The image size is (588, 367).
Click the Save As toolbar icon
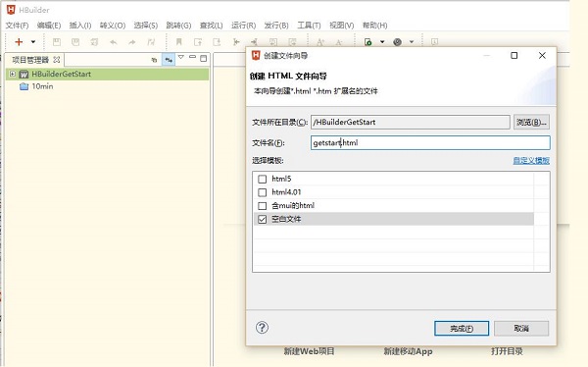tap(75, 41)
